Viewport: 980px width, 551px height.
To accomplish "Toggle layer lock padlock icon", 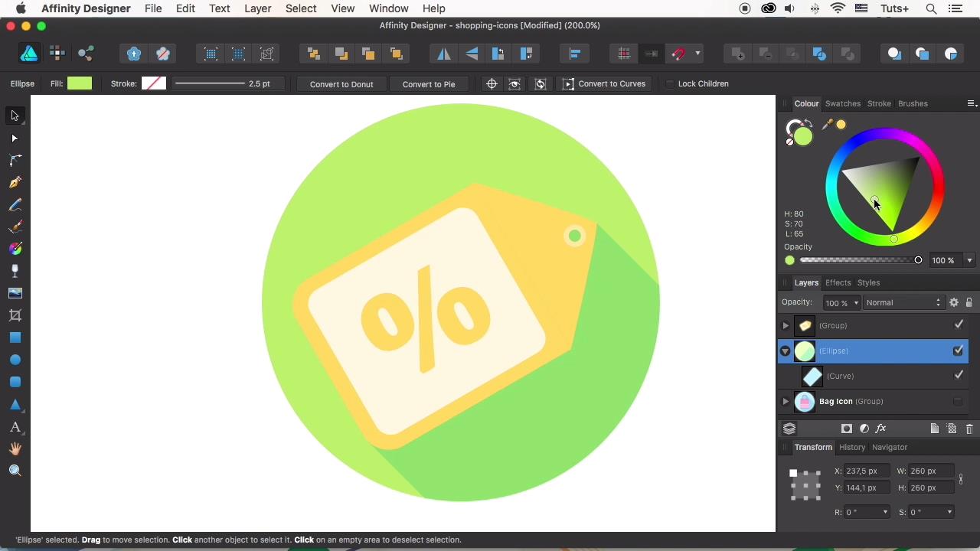I will (x=969, y=303).
